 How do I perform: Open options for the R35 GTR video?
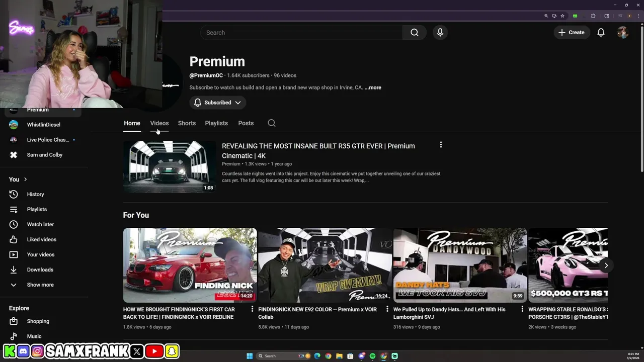[441, 145]
